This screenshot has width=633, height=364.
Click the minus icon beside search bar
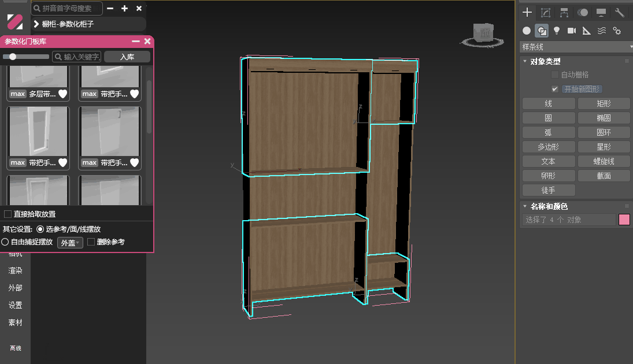coord(110,9)
